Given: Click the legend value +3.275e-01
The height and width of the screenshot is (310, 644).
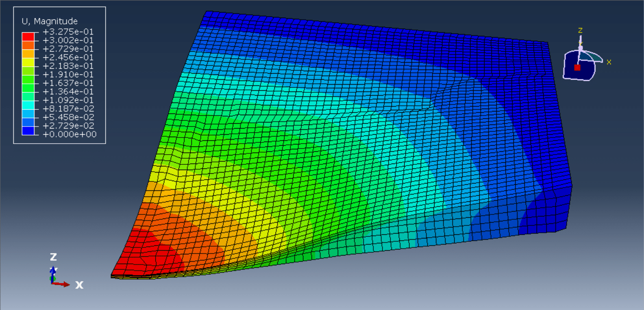Looking at the screenshot, I should (68, 32).
